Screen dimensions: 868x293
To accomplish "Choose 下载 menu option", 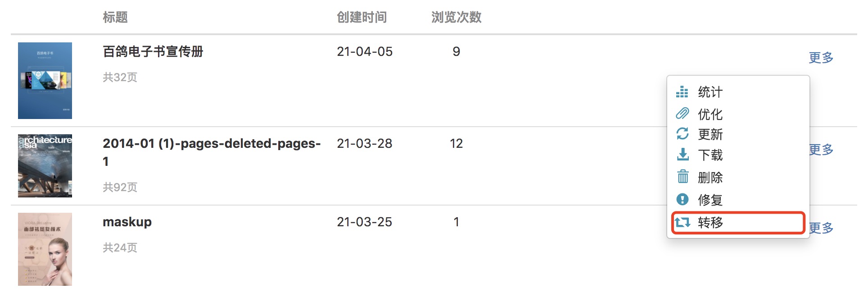I will coord(710,156).
